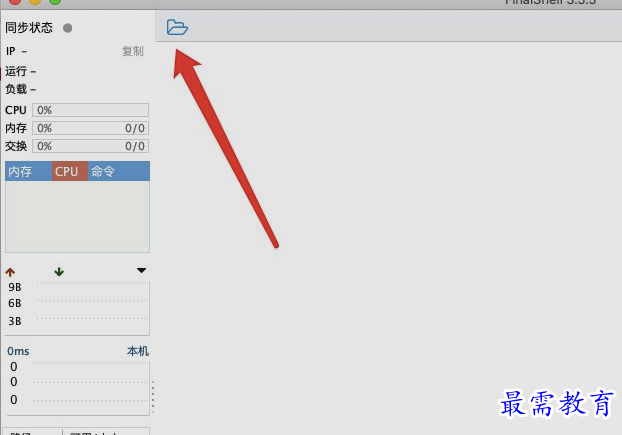Click the empty process list area
This screenshot has width=622, height=435.
coord(77,216)
